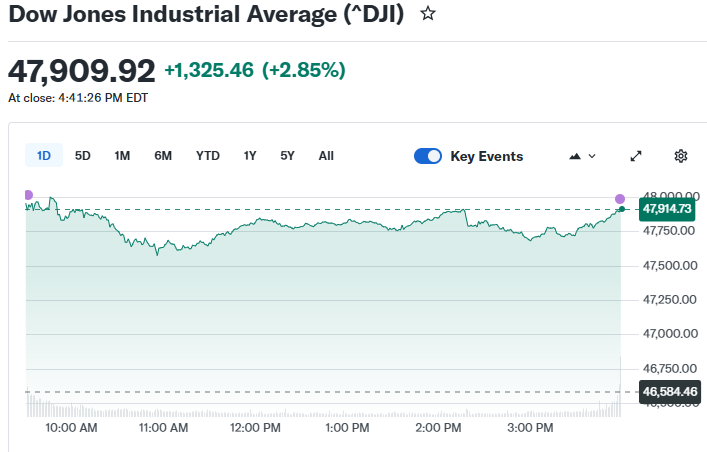Show All historical data range
This screenshot has width=707, height=452.
pos(326,156)
